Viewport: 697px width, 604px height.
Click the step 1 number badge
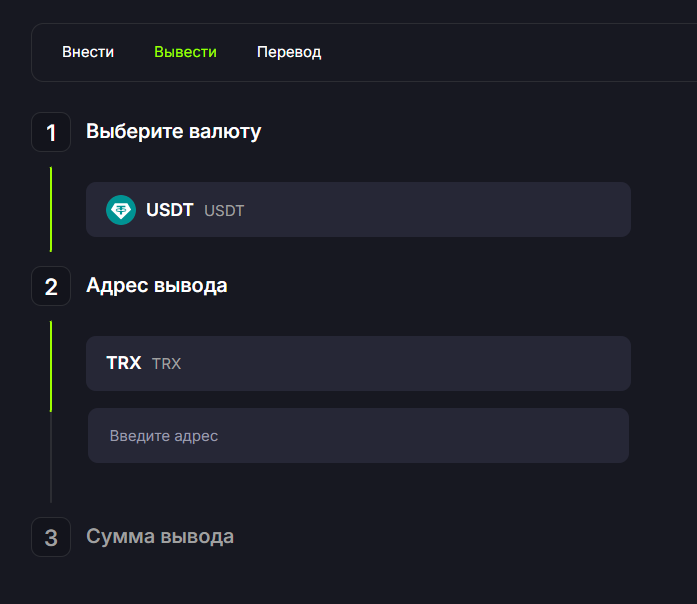coord(51,132)
